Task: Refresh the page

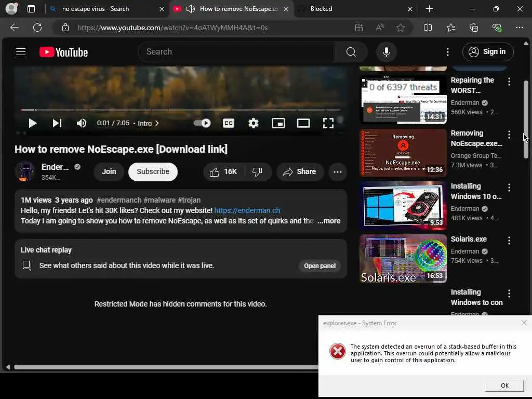Action: [37, 28]
